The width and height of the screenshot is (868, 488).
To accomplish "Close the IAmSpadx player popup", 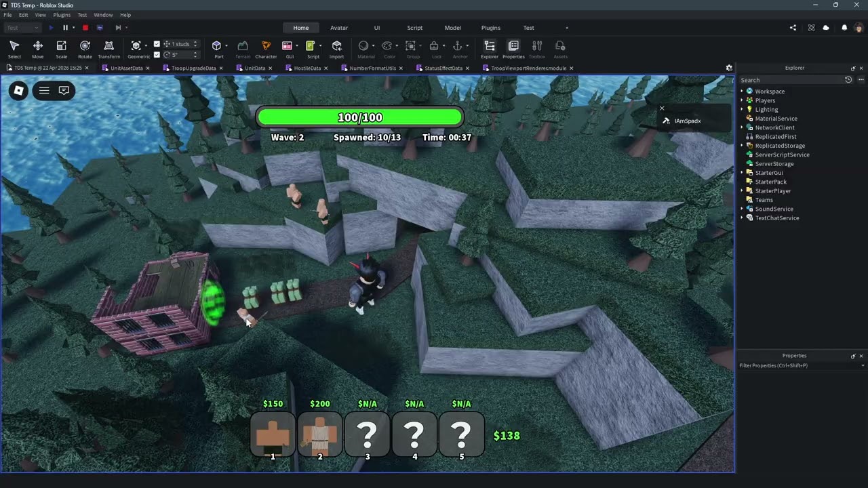I will (x=662, y=108).
